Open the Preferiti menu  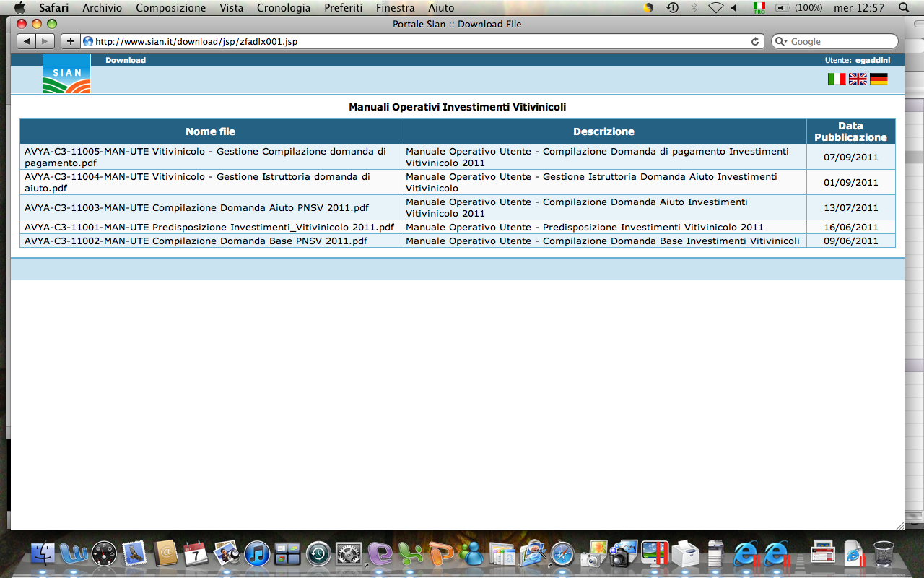click(343, 8)
